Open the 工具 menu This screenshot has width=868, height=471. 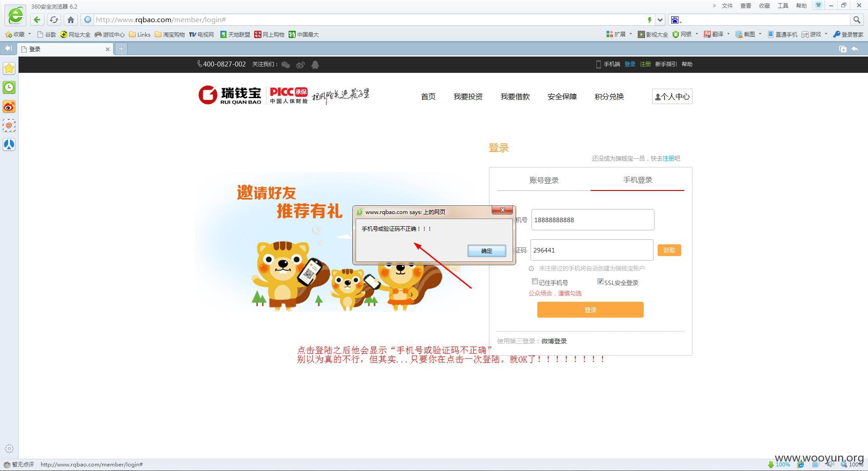783,6
